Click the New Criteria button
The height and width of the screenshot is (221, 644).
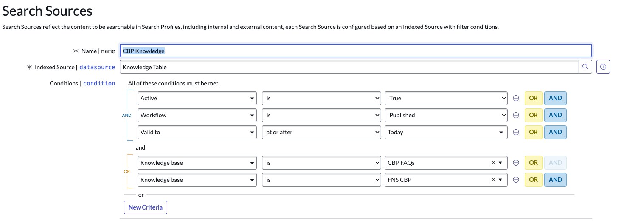pyautogui.click(x=146, y=207)
